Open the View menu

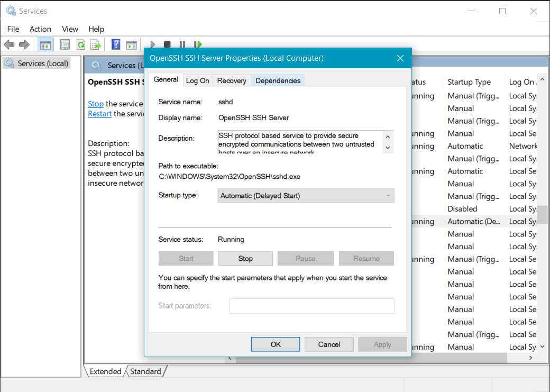tap(70, 29)
